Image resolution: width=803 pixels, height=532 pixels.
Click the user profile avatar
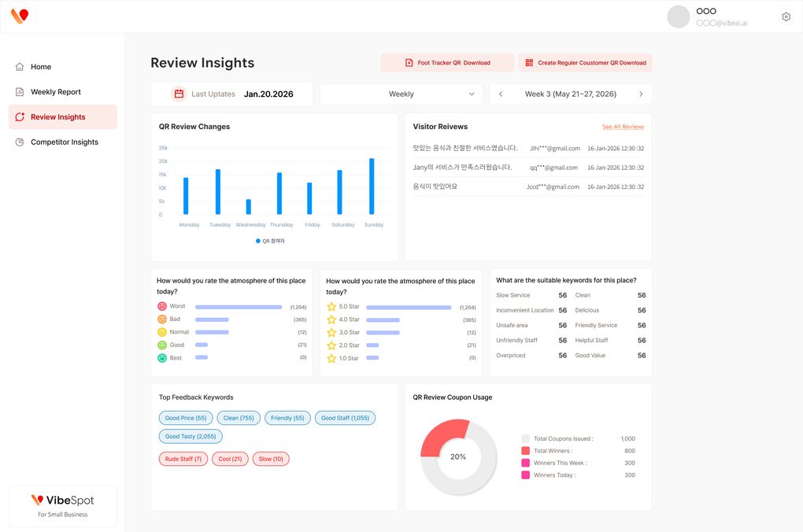tap(678, 17)
